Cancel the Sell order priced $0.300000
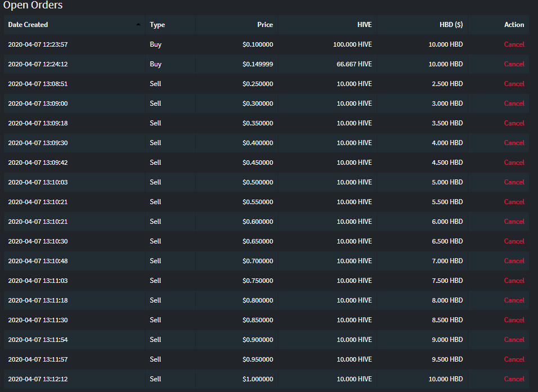 (514, 103)
